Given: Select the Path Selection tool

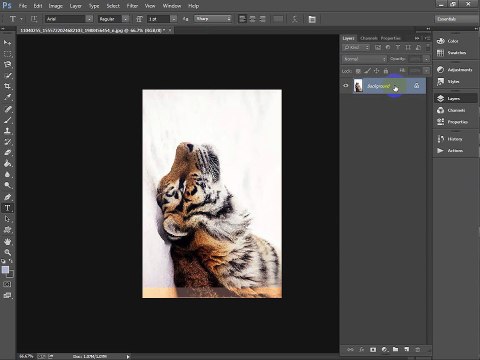Looking at the screenshot, I should (7, 219).
